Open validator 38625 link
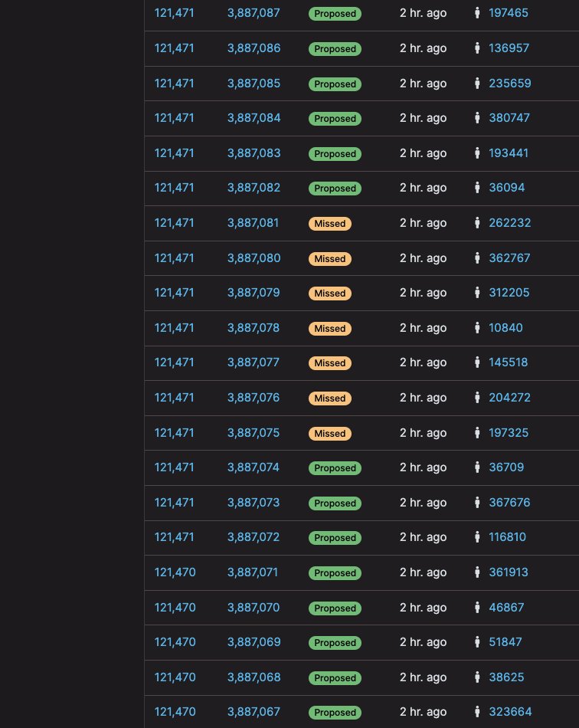579x728 pixels. (506, 677)
